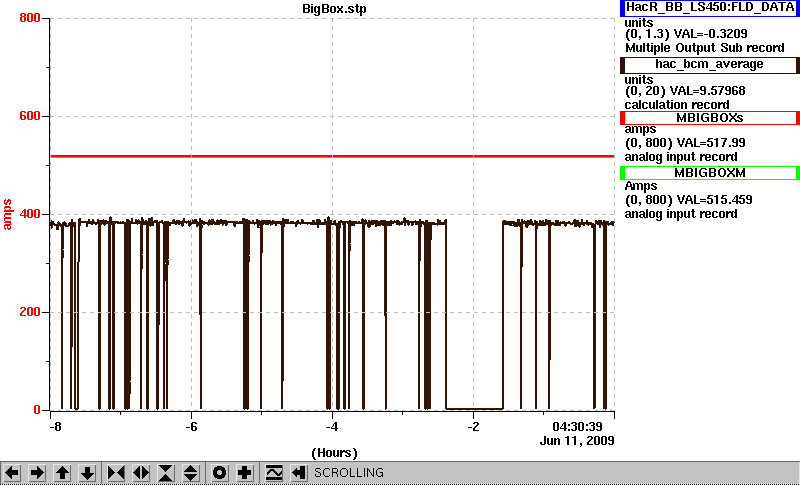The height and width of the screenshot is (485, 800).
Task: Select the hac_bcm_average curve legend
Action: pyautogui.click(x=710, y=65)
